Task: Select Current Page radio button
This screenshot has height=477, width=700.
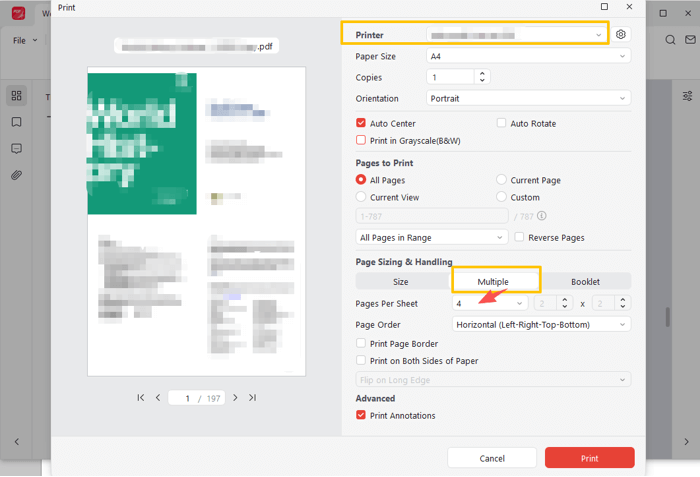Action: pos(501,180)
